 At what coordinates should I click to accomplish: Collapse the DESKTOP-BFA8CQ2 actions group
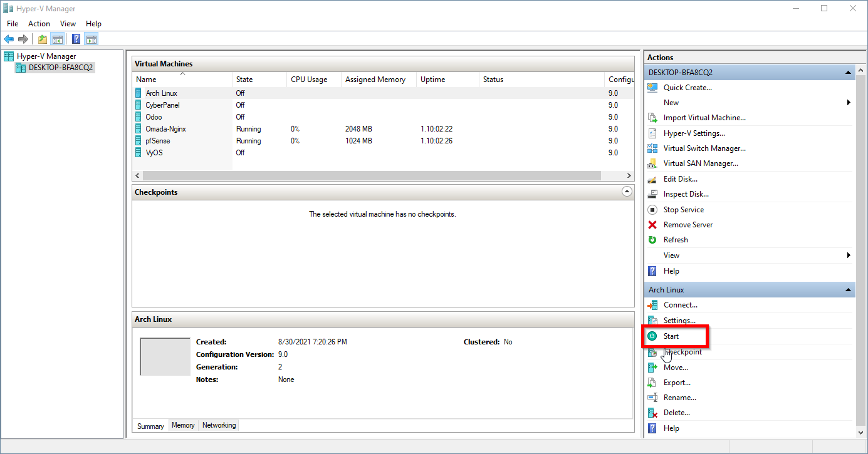point(848,73)
